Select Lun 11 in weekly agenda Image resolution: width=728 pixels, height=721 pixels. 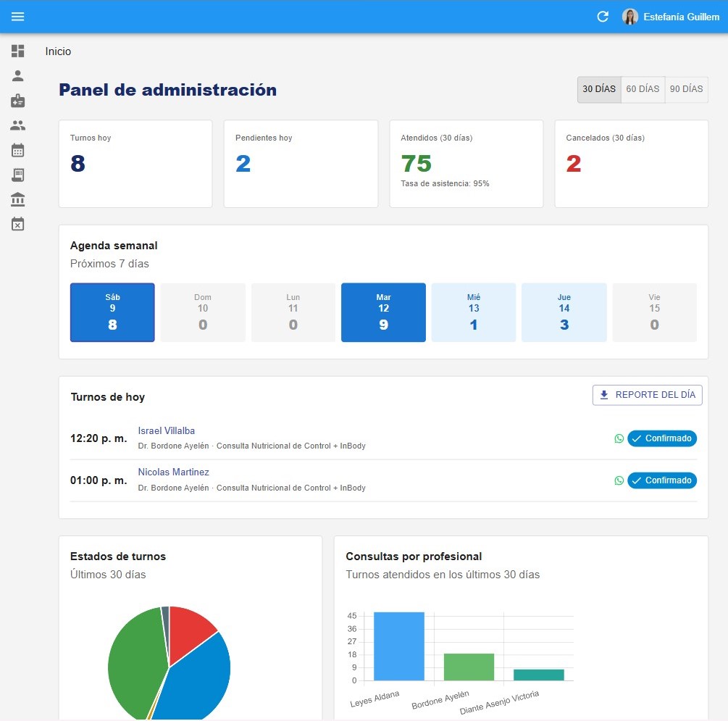(293, 312)
